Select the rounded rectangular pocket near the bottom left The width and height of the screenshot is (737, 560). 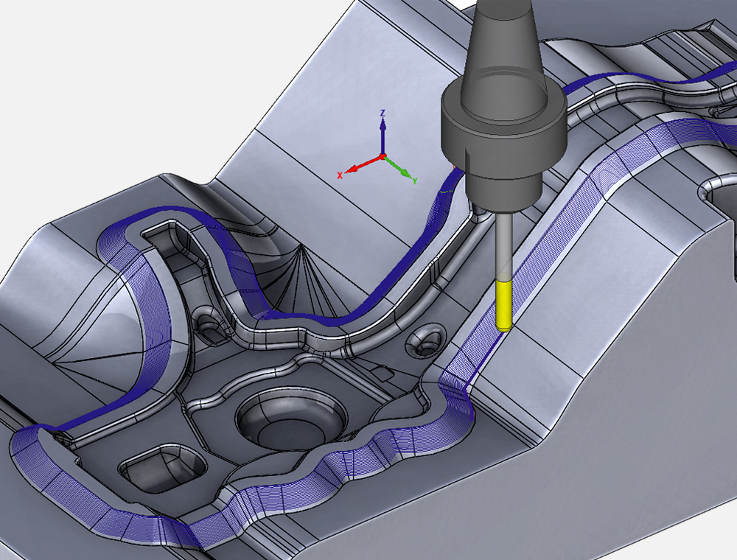163,469
